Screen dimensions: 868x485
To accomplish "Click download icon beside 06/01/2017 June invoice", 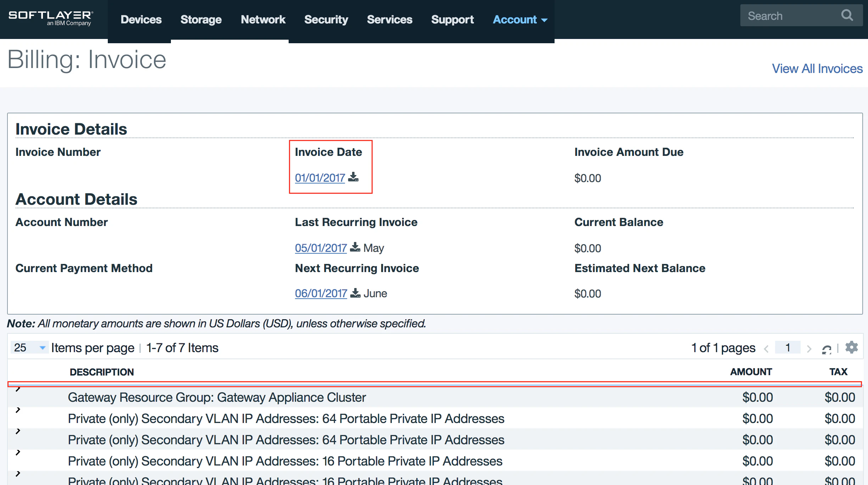I will point(355,293).
